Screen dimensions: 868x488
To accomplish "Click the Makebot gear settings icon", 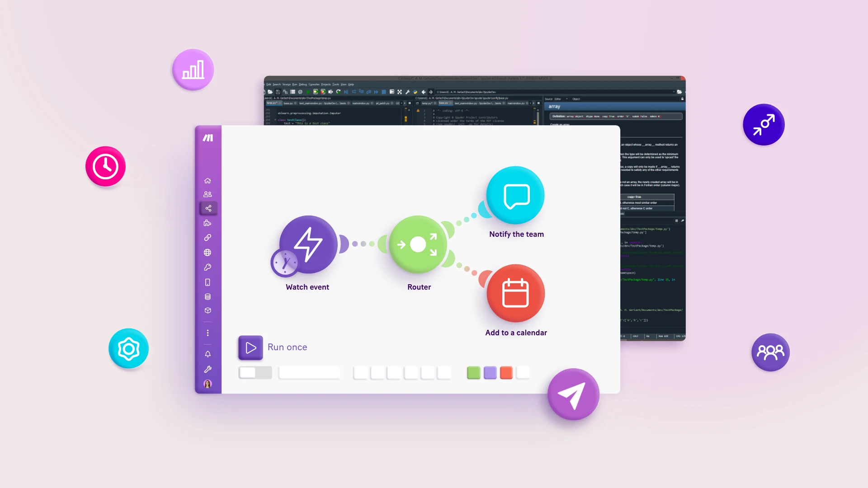I will (x=128, y=348).
